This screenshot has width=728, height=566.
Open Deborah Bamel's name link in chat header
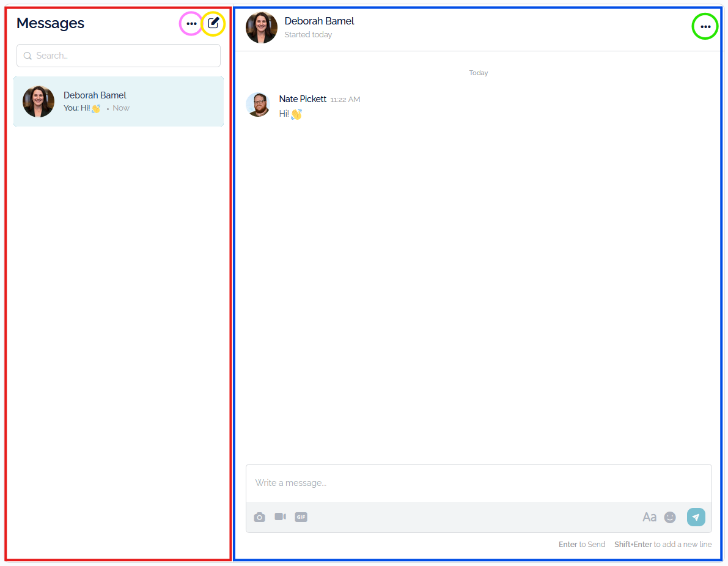(x=319, y=21)
